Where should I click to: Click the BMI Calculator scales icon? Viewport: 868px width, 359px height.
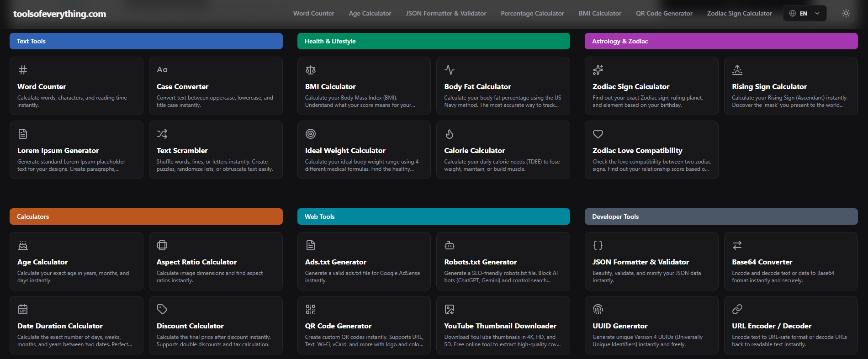tap(311, 70)
